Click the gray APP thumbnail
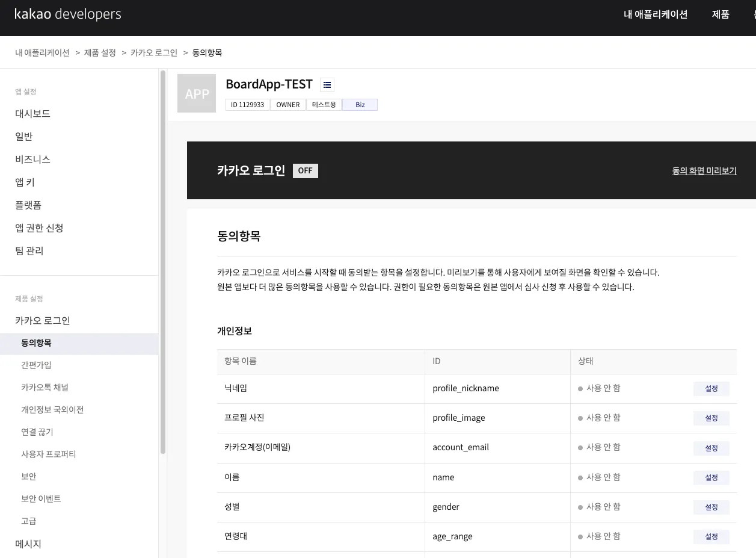 point(197,93)
